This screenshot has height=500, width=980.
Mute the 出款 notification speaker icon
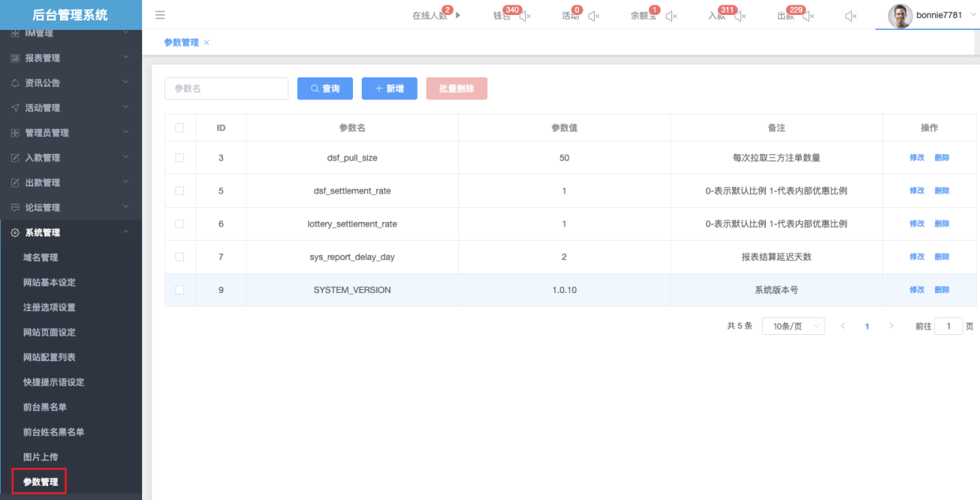808,16
